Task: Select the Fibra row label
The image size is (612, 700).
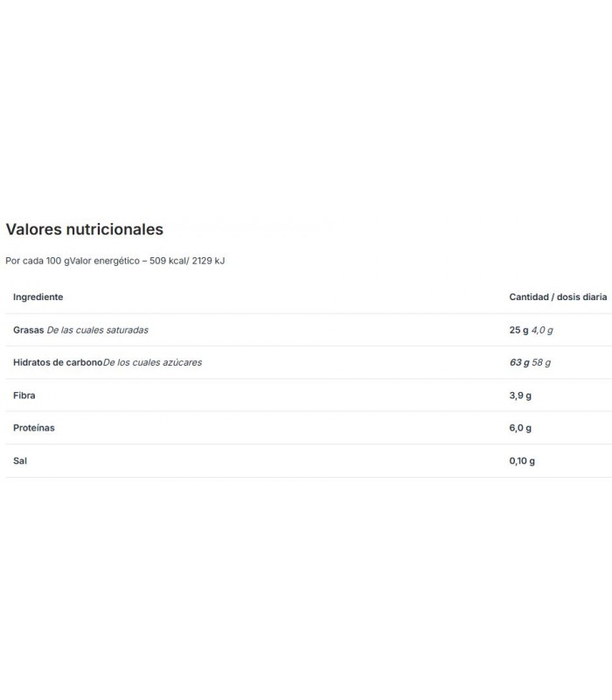Action: click(x=24, y=395)
